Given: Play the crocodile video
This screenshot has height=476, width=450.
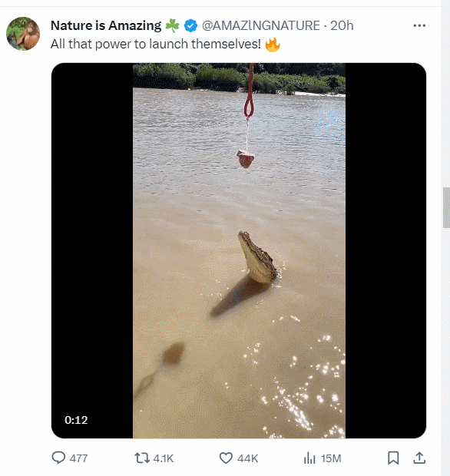Looking at the screenshot, I should tap(239, 250).
